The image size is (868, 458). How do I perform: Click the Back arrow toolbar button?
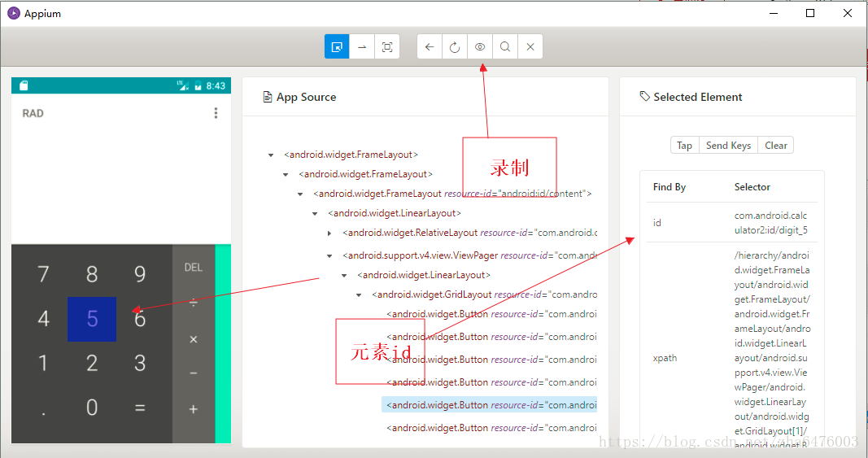click(430, 46)
